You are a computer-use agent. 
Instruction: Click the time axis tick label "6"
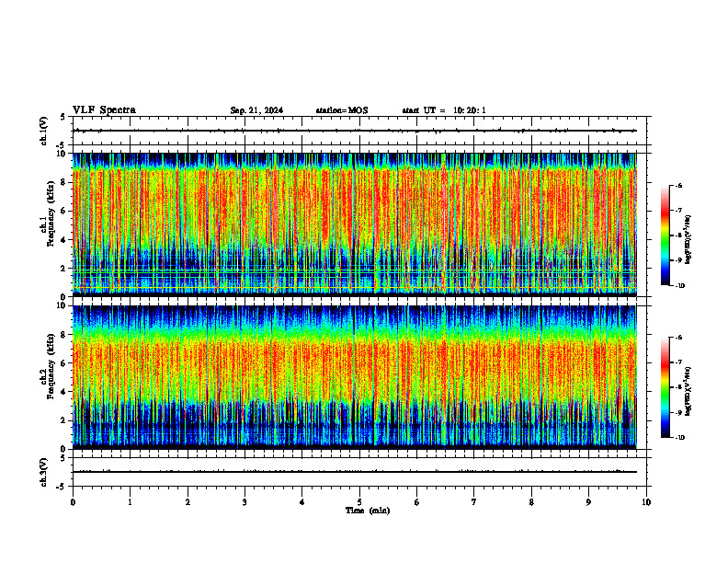tap(417, 502)
